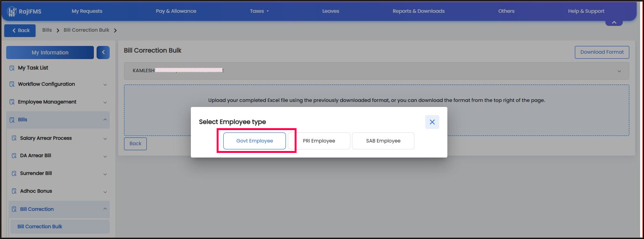The image size is (644, 239).
Task: Click the blue Back button at top left
Action: coord(20,31)
